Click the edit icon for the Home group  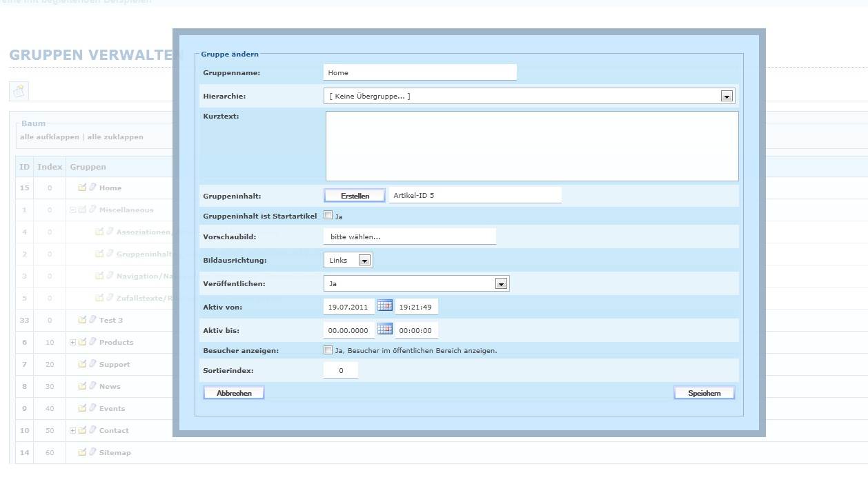point(82,188)
